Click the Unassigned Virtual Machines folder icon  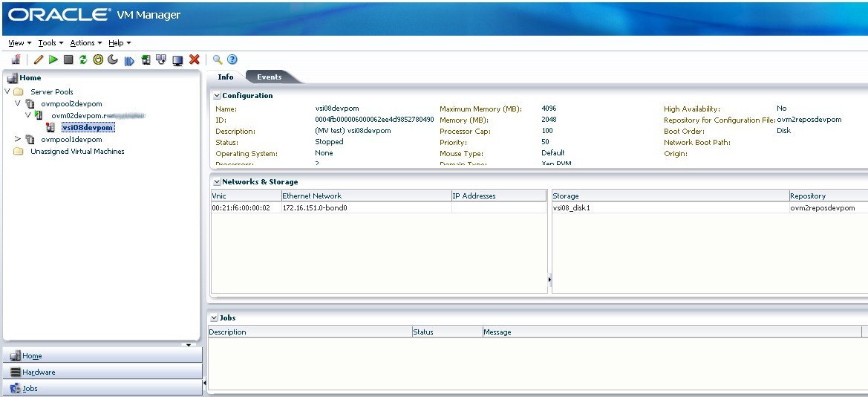(x=19, y=152)
